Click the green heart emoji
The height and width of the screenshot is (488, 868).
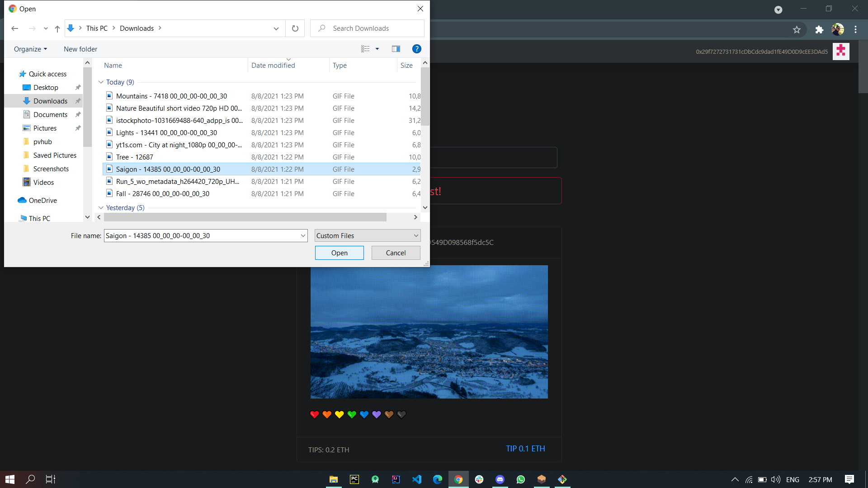point(352,414)
